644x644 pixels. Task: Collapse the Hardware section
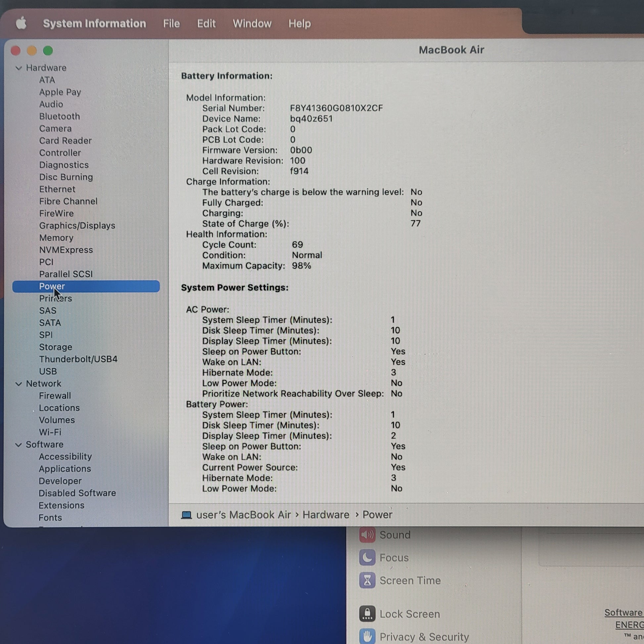19,68
